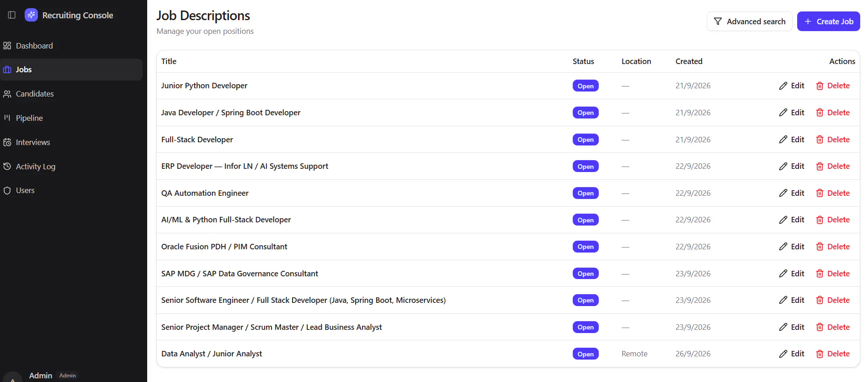Open the Users shield icon

click(x=7, y=190)
